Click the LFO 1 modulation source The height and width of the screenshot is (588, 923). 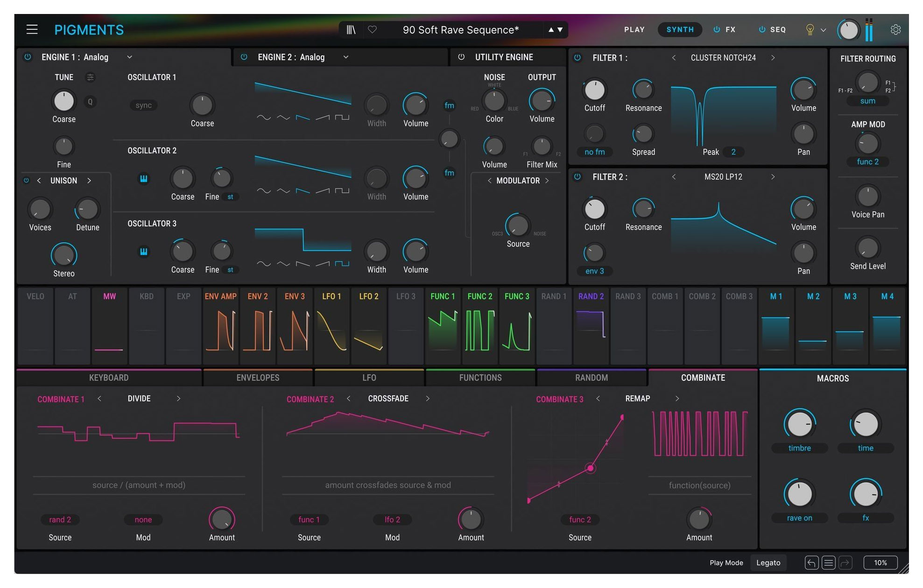point(331,326)
